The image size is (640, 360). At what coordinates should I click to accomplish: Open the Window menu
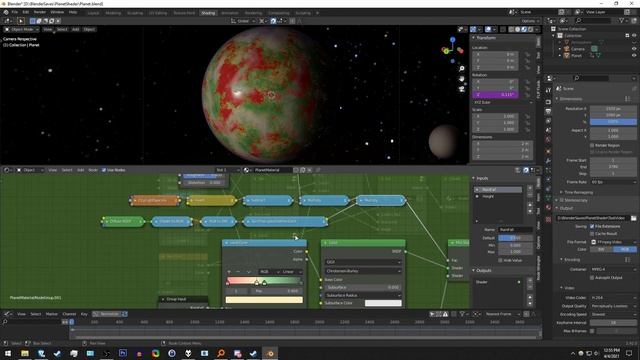[x=57, y=12]
